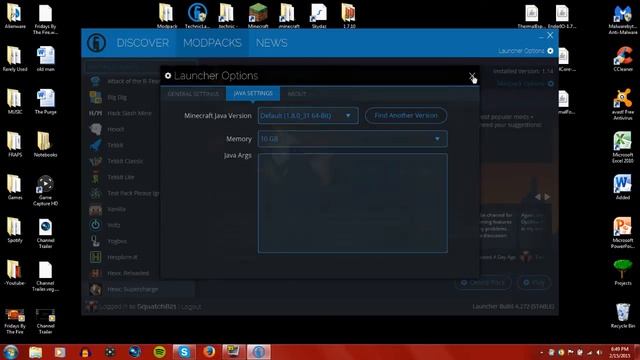
Task: Open the FRAPS desktop folder
Action: pyautogui.click(x=15, y=144)
